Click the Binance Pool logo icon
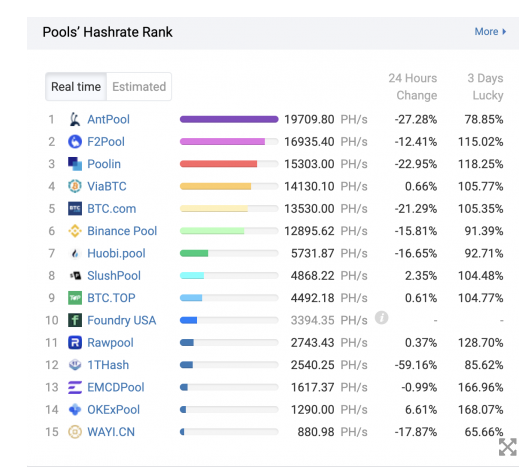530x474 pixels. click(x=75, y=231)
